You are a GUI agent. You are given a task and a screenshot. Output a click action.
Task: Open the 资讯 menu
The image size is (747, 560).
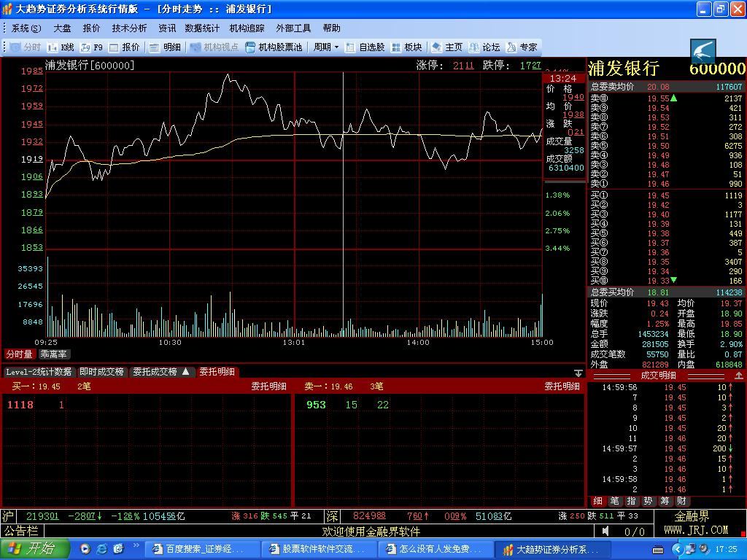(167, 28)
